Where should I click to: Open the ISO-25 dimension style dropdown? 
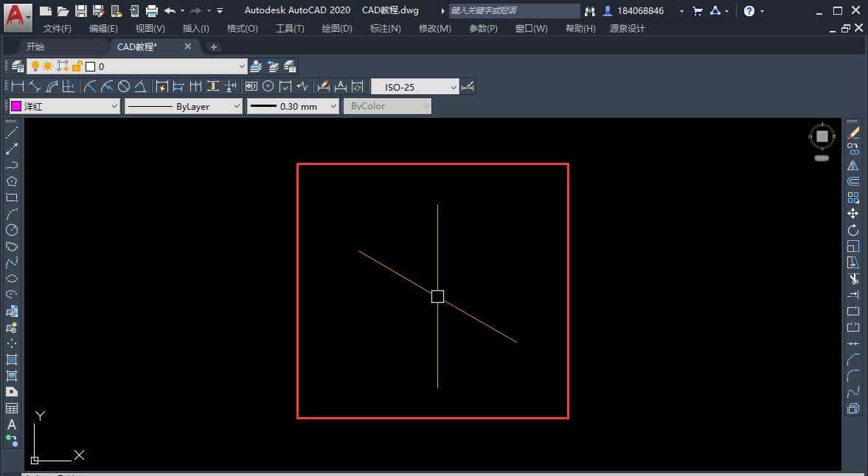454,86
